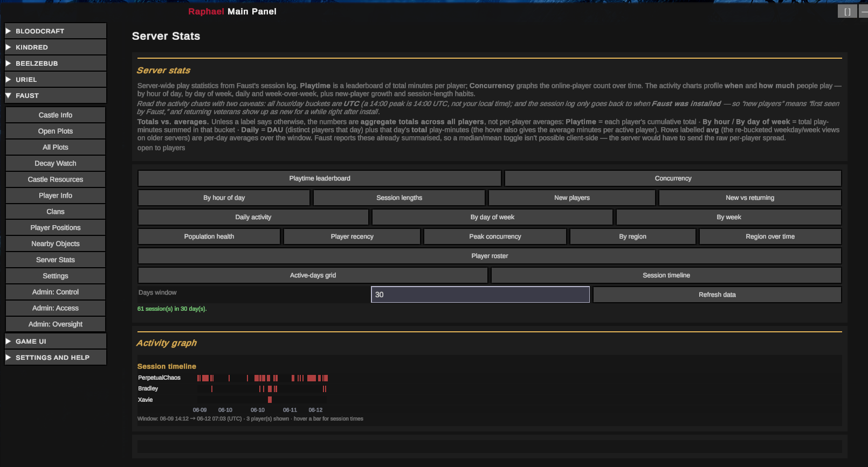
Task: Go to All Plots
Action: (56, 147)
